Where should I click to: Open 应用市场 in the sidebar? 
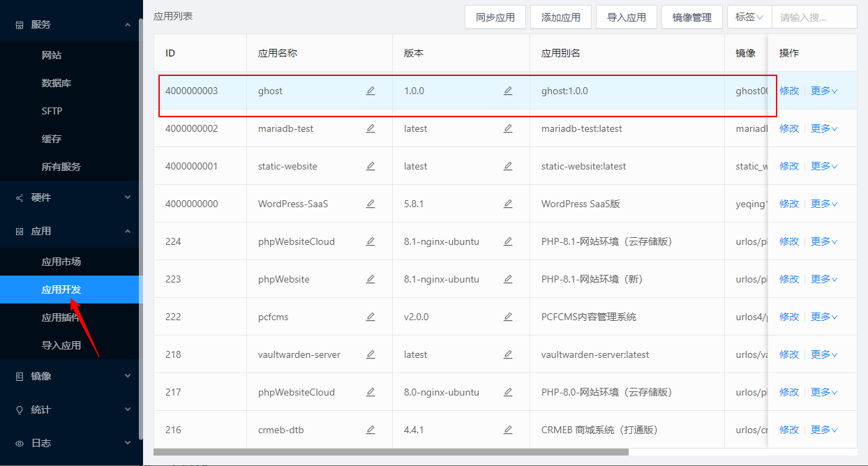(61, 262)
